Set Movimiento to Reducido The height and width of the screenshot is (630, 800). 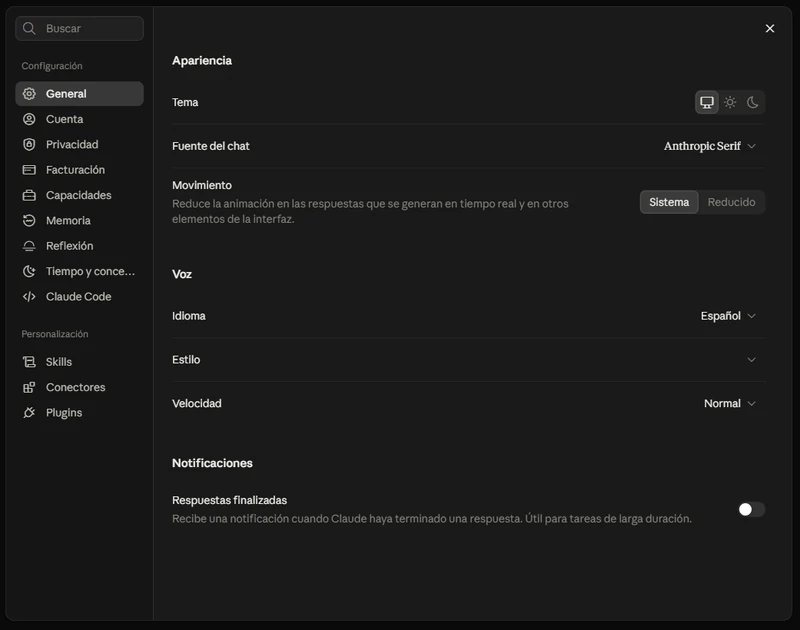tap(731, 202)
